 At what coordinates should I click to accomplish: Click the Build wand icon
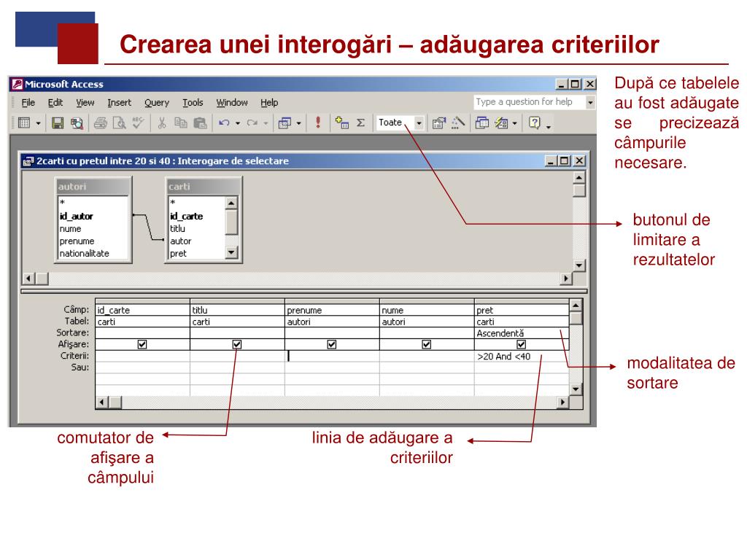point(458,122)
